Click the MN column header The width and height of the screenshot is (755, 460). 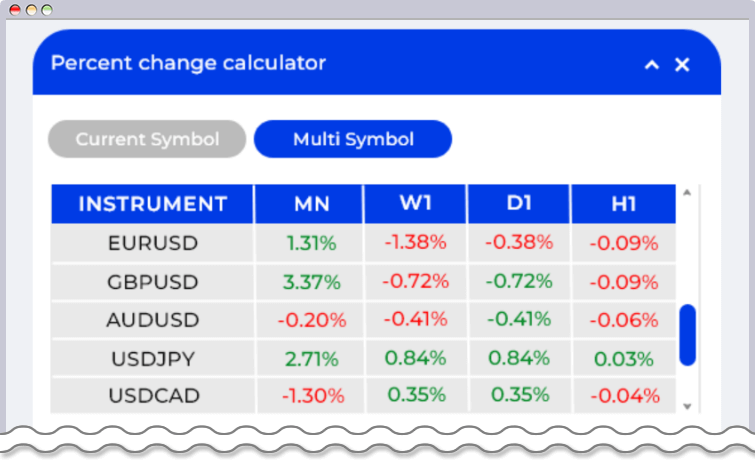[311, 204]
